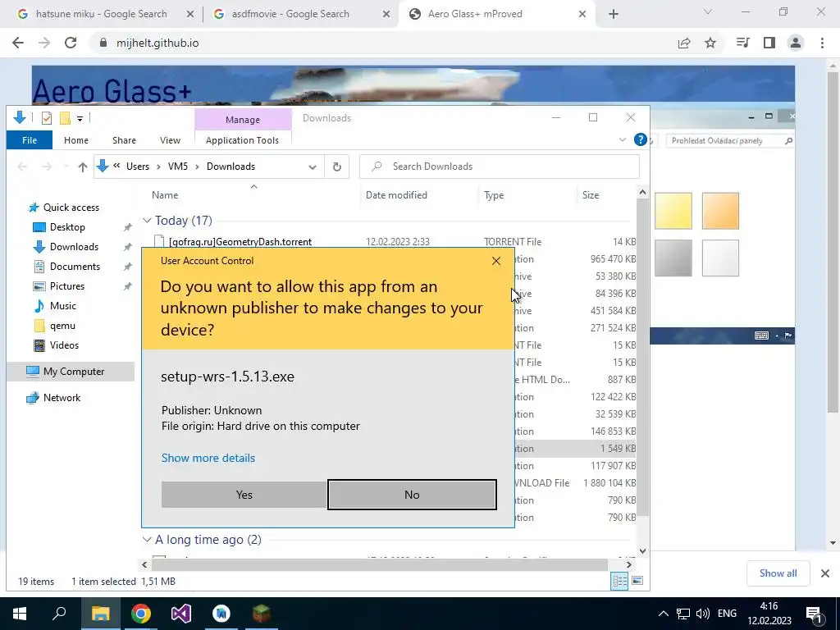Screen dimensions: 840x630
Task: Share this page icon in Chrome
Action: coord(684,43)
